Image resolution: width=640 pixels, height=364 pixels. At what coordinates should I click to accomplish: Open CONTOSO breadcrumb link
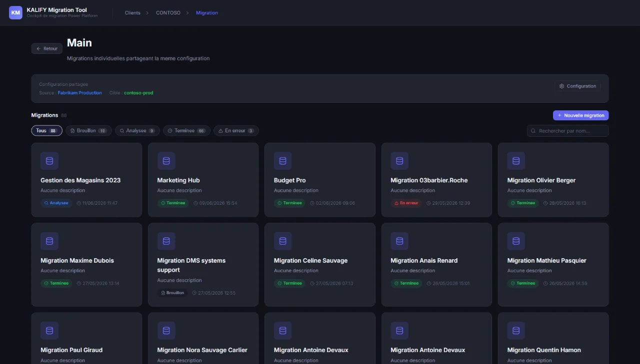(x=168, y=13)
